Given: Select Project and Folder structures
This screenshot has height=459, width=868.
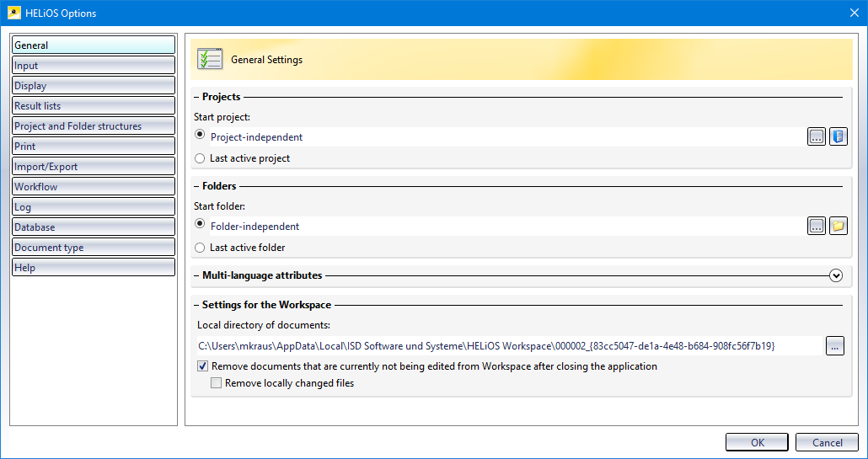Looking at the screenshot, I should pyautogui.click(x=94, y=126).
